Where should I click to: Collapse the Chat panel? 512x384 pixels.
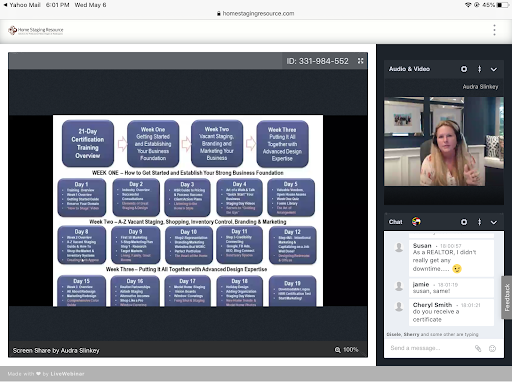(x=494, y=222)
